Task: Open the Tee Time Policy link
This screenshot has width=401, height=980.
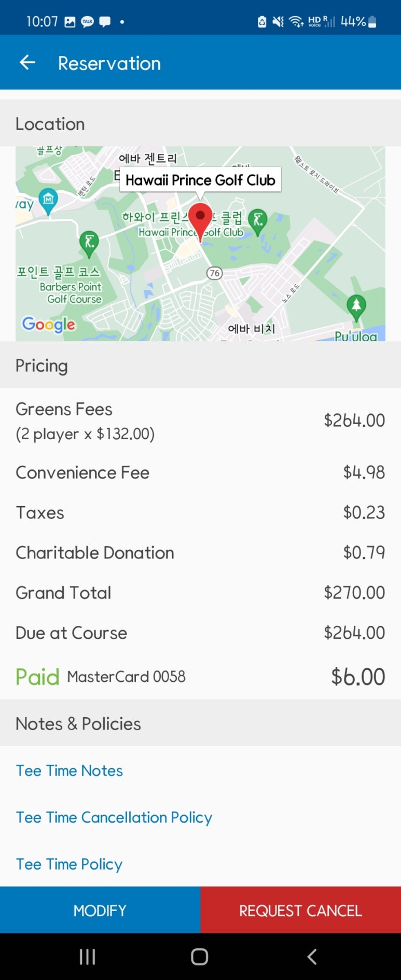Action: 70,864
